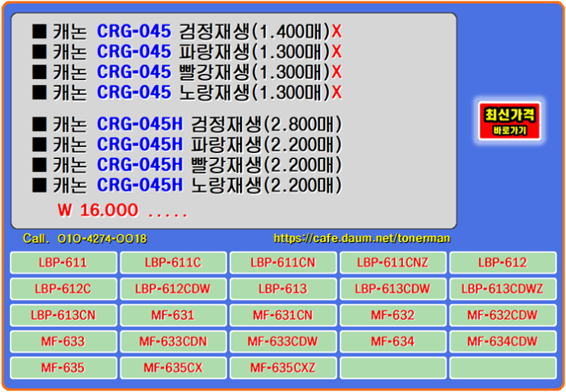The width and height of the screenshot is (566, 392).
Task: Choose the MF-631CN model button
Action: tap(283, 315)
